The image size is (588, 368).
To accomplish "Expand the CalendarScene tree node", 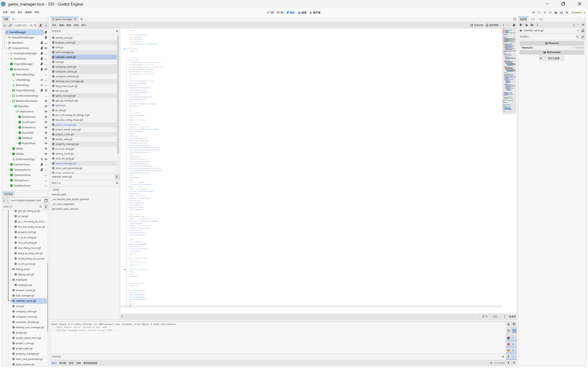I will pos(8,164).
